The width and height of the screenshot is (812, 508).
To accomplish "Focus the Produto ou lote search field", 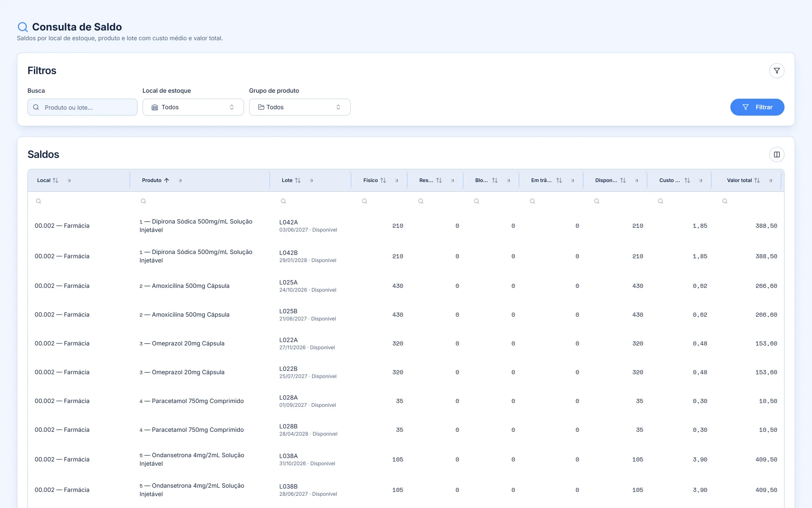I will 82,107.
